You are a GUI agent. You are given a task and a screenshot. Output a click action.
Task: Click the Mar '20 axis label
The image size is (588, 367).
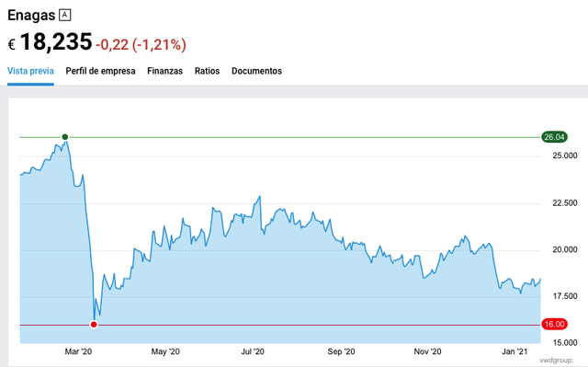click(x=78, y=351)
